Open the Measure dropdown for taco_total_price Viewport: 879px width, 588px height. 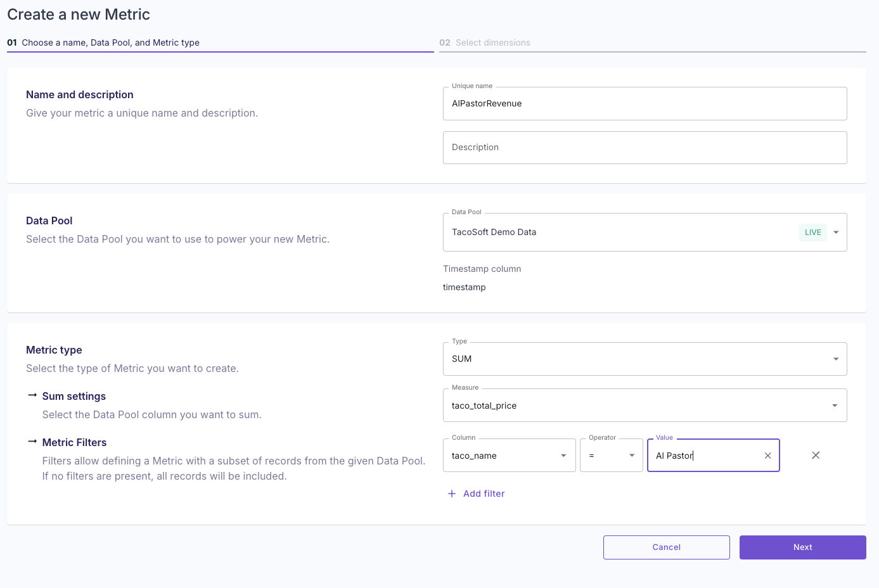click(645, 405)
